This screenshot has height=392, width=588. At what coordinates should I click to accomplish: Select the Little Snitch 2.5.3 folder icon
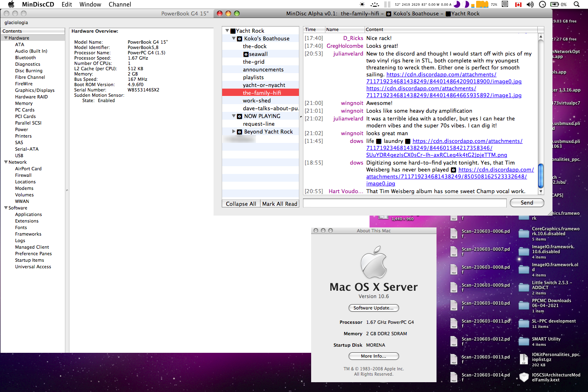524,287
